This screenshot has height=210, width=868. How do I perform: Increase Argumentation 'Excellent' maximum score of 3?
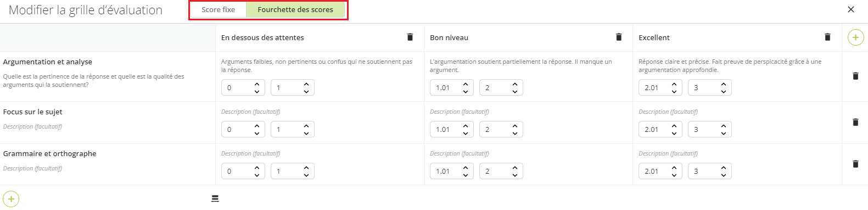(724, 84)
